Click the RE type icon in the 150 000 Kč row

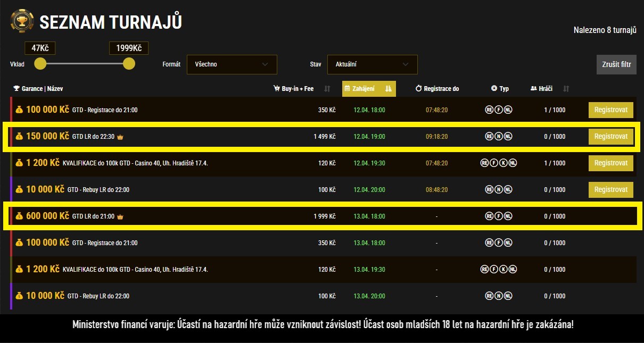pyautogui.click(x=489, y=137)
